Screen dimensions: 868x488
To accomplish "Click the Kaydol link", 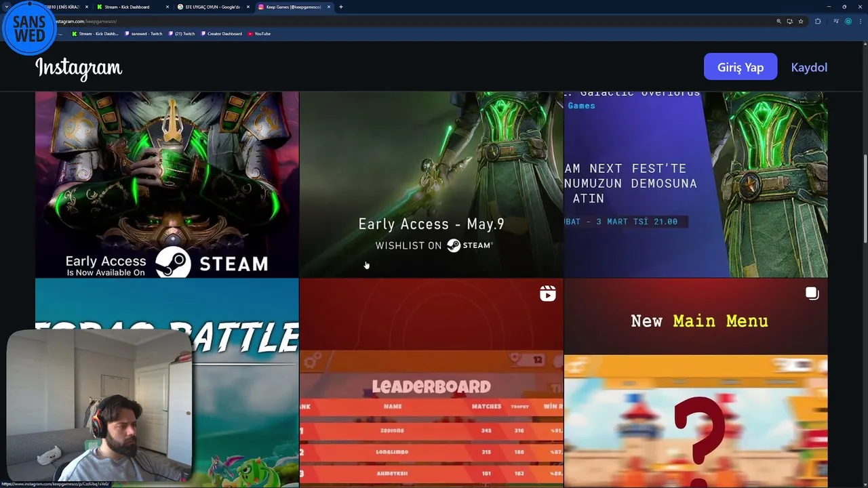I will click(809, 67).
